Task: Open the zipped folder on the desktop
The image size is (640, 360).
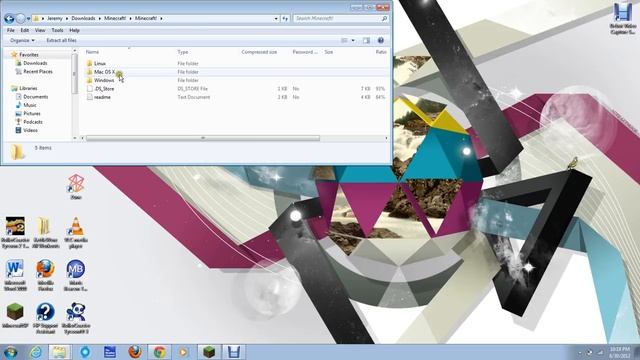Action: (44, 233)
